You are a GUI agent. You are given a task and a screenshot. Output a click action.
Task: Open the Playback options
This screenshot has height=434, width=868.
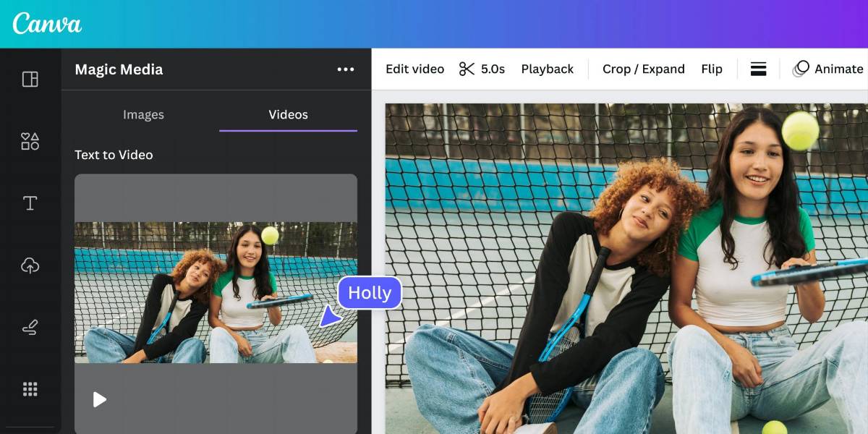coord(547,69)
